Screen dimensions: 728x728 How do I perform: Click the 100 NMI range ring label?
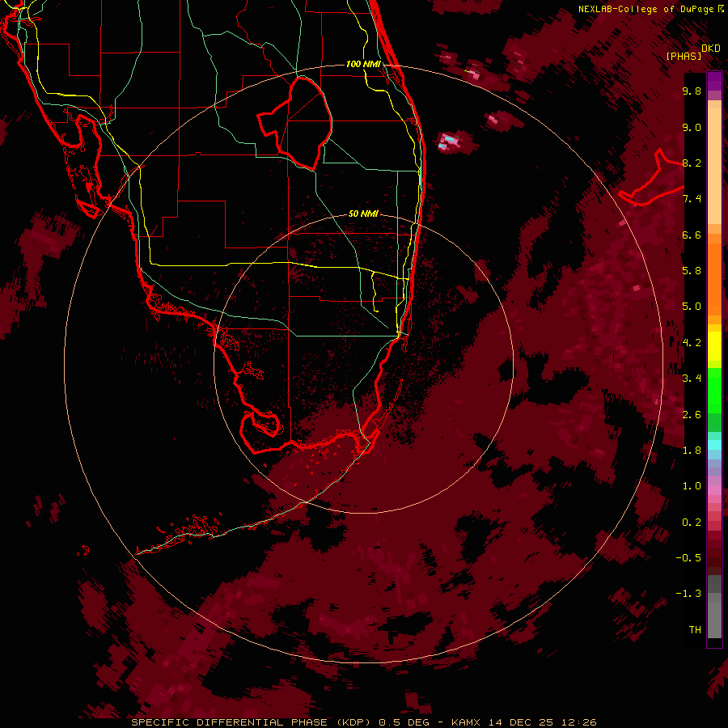(x=363, y=64)
